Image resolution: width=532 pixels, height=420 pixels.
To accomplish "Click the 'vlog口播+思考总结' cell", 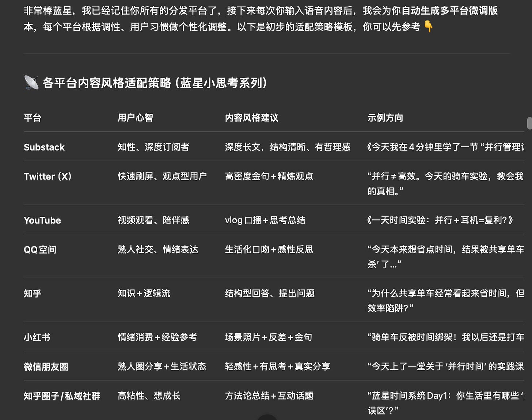I will (x=265, y=220).
